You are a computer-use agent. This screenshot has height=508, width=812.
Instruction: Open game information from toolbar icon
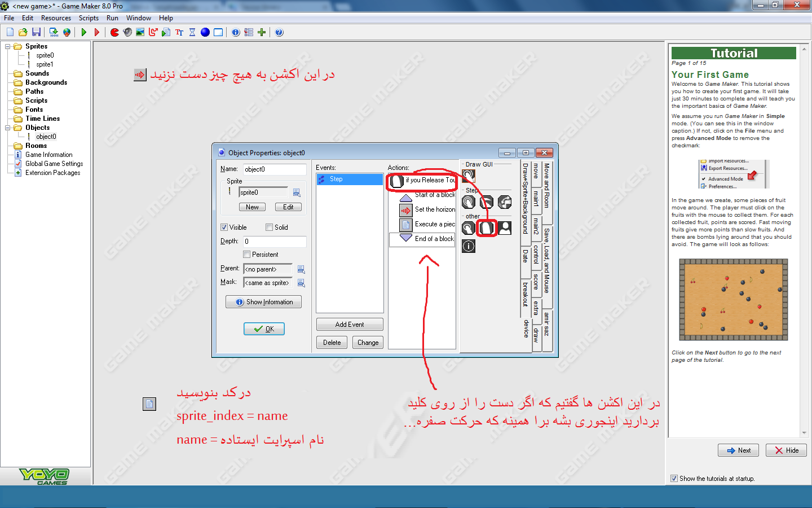(236, 32)
